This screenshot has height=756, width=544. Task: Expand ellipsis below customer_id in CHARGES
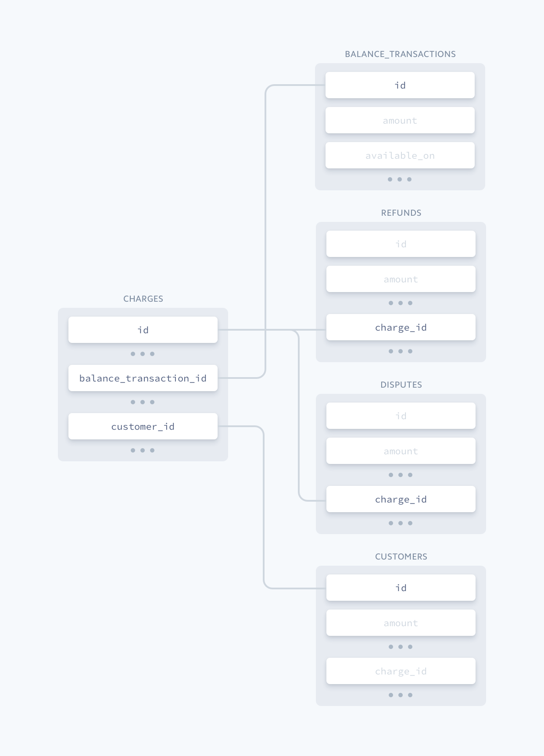point(143,450)
